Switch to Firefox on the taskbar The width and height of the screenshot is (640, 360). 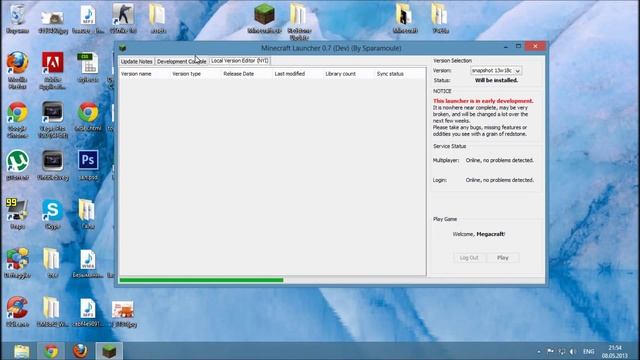(80, 351)
